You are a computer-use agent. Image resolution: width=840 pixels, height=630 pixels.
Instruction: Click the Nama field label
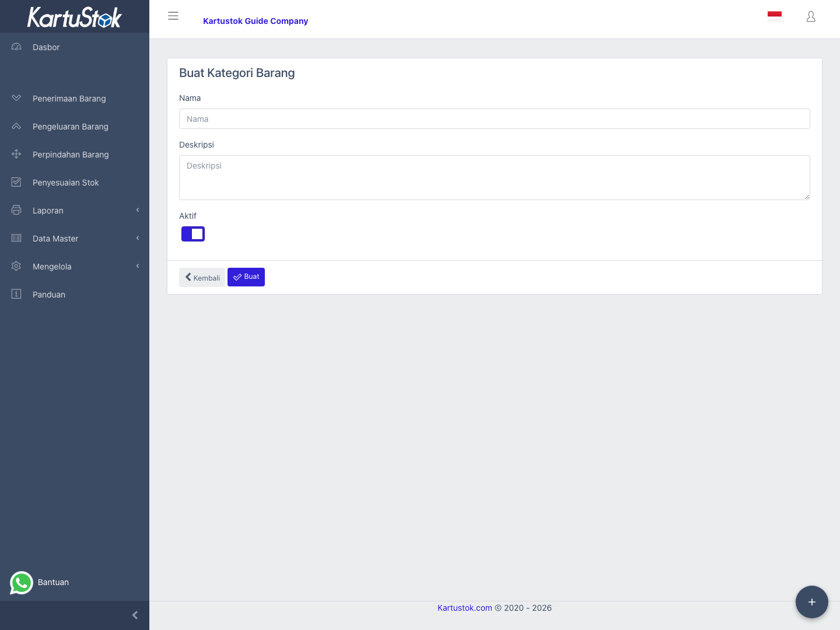pos(190,98)
